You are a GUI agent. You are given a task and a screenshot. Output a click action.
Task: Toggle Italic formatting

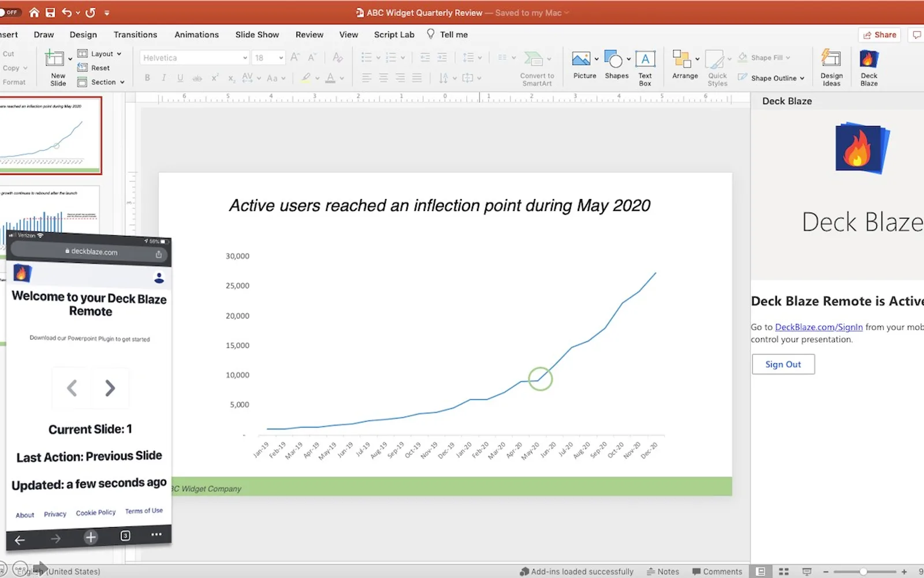[163, 78]
